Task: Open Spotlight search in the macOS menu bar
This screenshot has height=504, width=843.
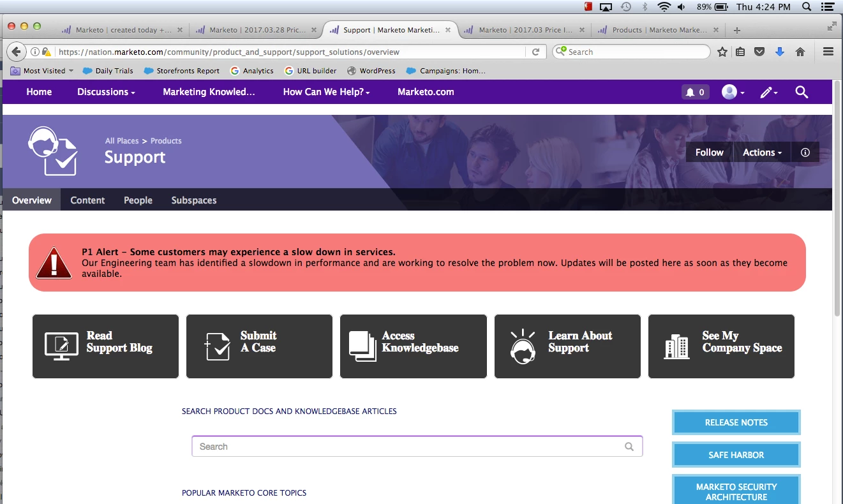Action: coord(807,7)
